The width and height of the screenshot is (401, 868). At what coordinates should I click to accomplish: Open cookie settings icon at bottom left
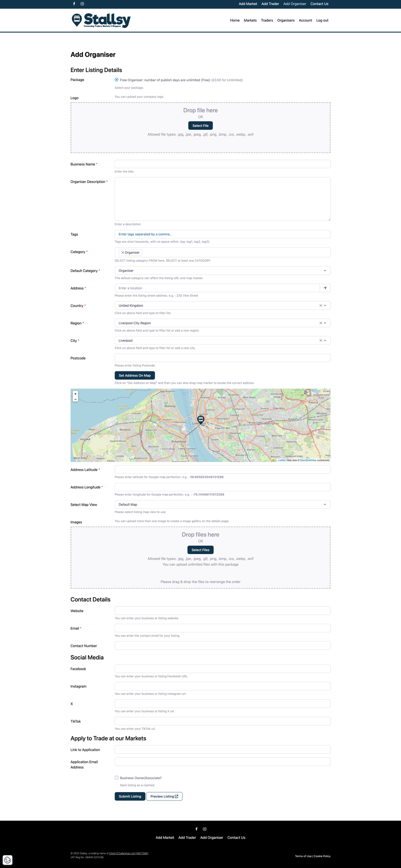(7, 860)
